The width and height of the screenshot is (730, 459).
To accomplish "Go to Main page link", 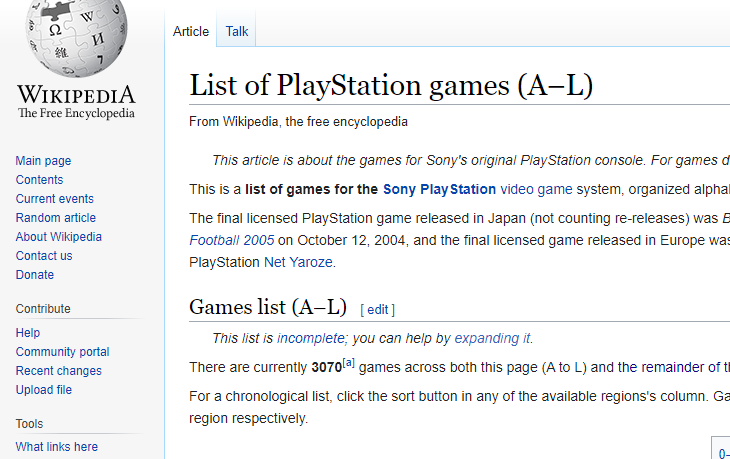I will point(43,161).
